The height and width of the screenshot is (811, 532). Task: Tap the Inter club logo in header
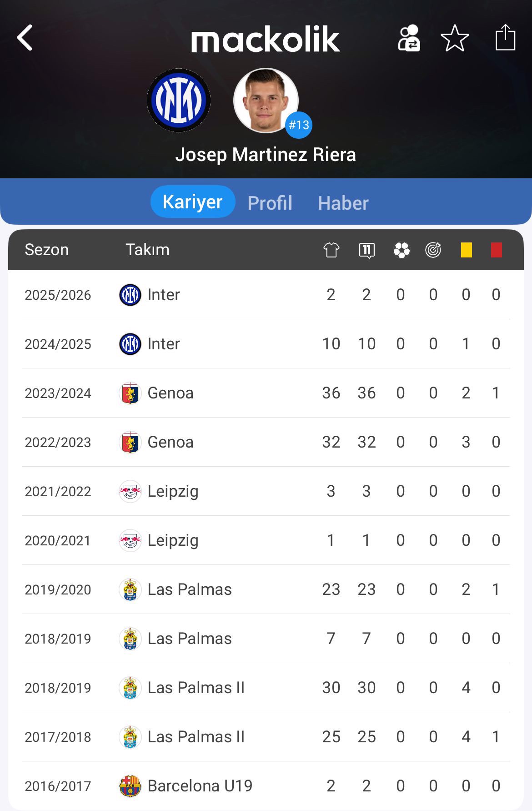179,100
